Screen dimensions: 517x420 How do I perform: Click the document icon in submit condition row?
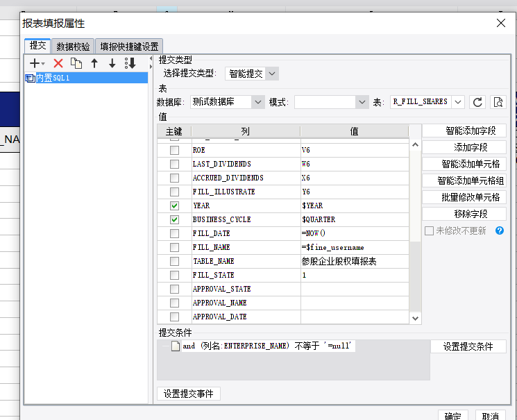(x=176, y=346)
